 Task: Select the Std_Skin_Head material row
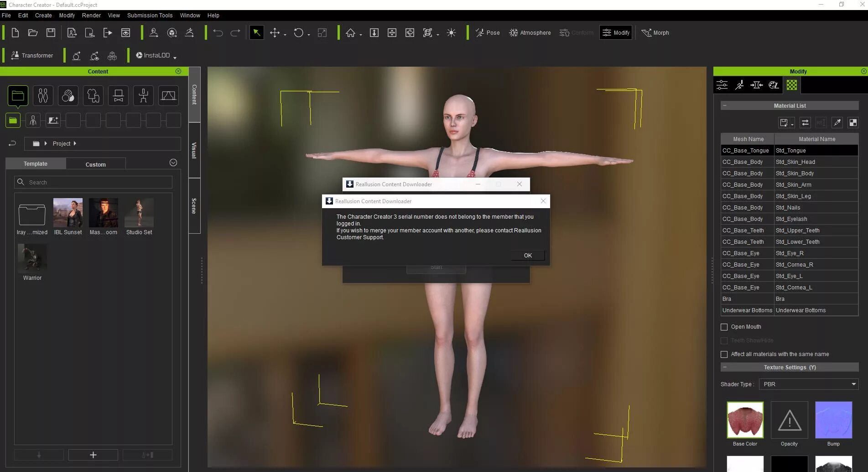point(789,162)
